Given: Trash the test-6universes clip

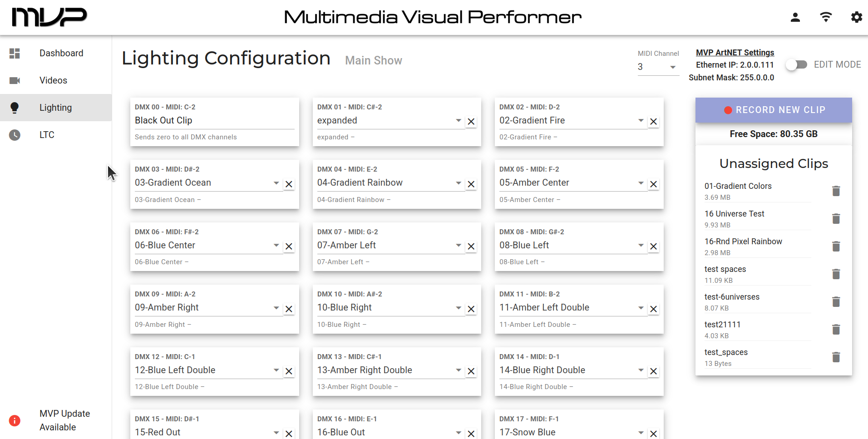Looking at the screenshot, I should pyautogui.click(x=836, y=302).
